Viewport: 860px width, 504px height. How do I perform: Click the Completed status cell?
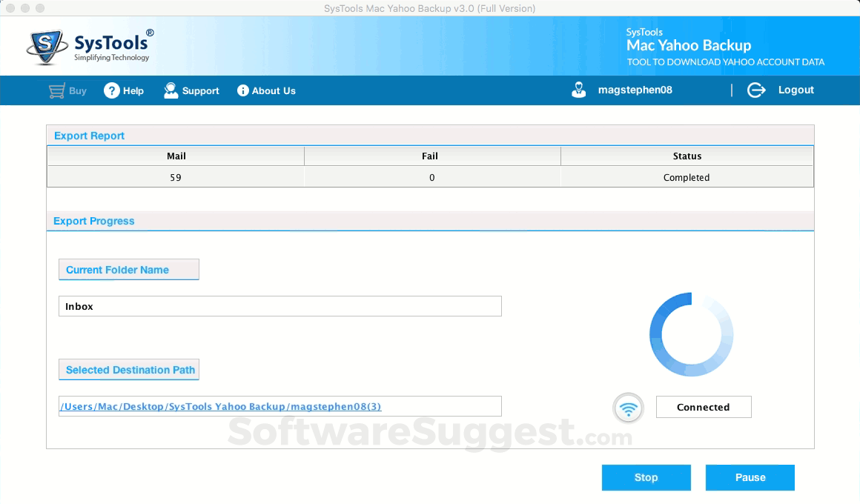pos(687,178)
